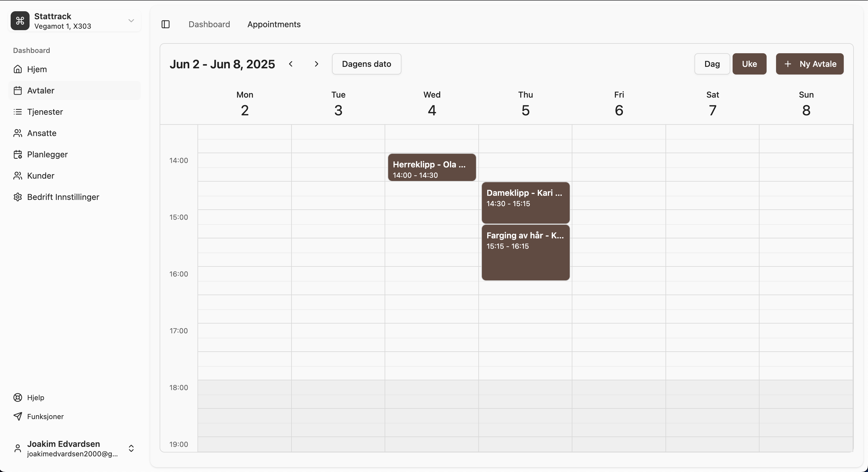This screenshot has height=472, width=868.
Task: Go to the next week
Action: 316,64
